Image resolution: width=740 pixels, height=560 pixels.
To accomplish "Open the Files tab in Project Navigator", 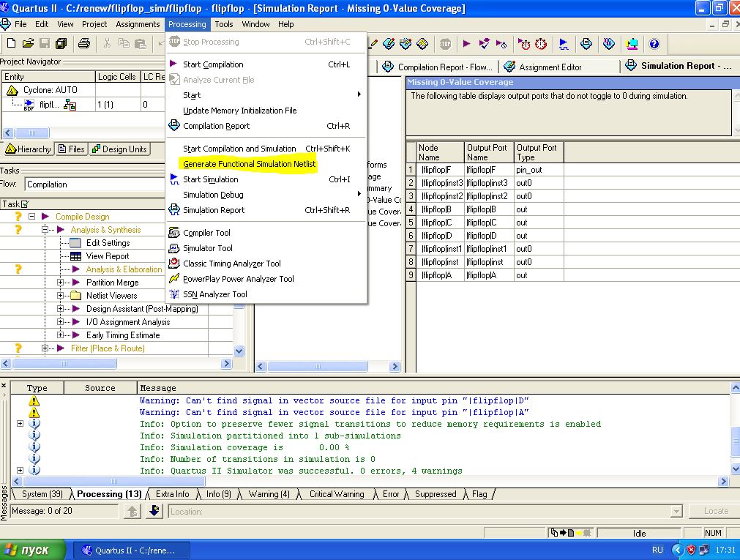I will click(x=71, y=149).
